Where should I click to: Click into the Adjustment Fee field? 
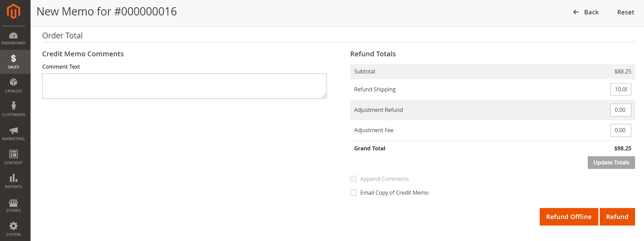[x=620, y=130]
